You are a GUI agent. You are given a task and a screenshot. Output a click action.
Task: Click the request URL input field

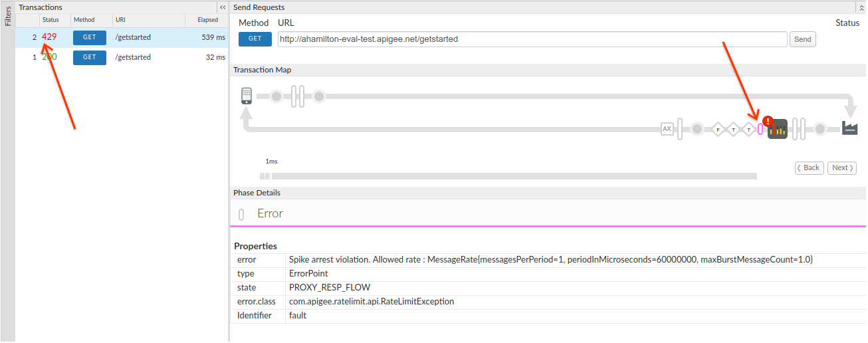532,39
